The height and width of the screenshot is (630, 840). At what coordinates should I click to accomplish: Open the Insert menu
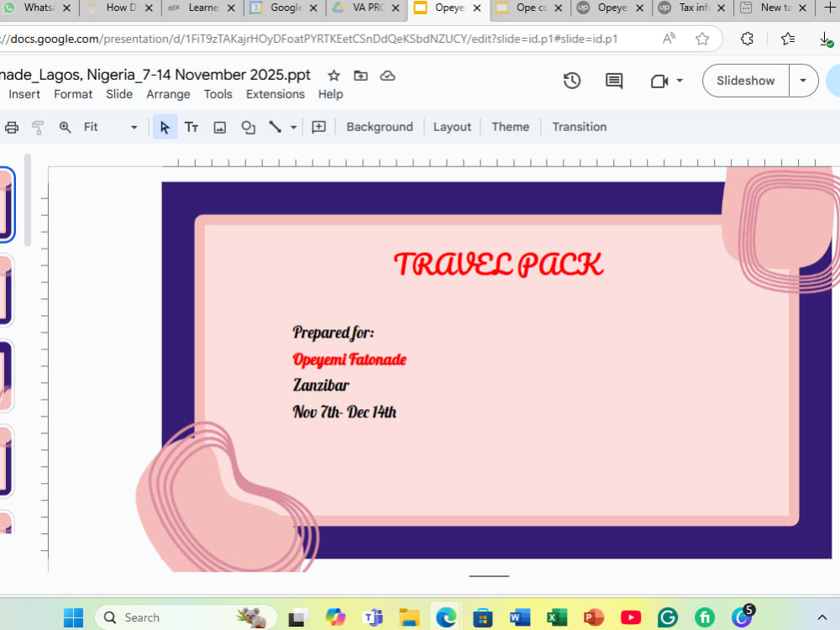point(24,94)
